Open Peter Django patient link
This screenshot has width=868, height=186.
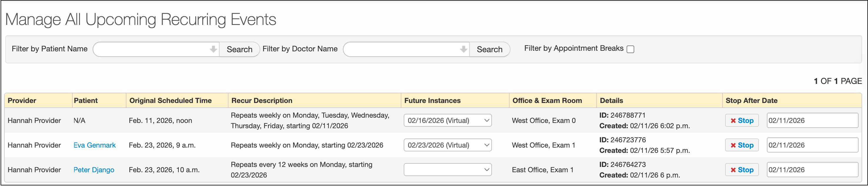coord(94,170)
